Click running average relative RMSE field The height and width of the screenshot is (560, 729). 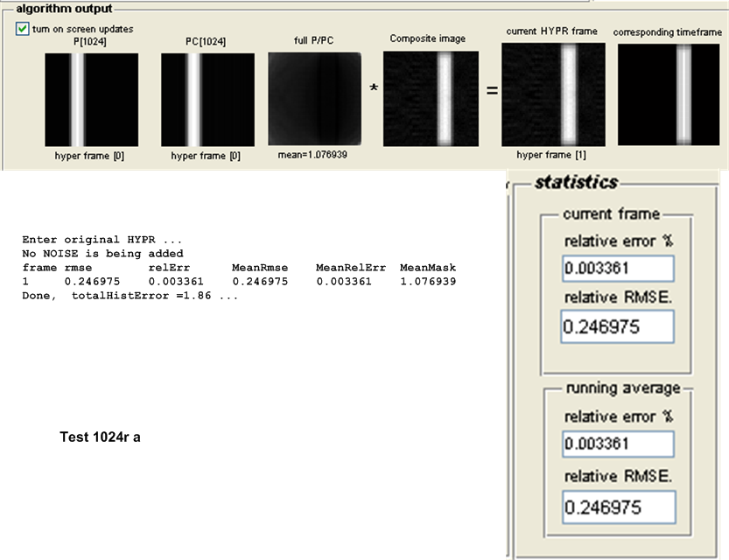click(620, 507)
